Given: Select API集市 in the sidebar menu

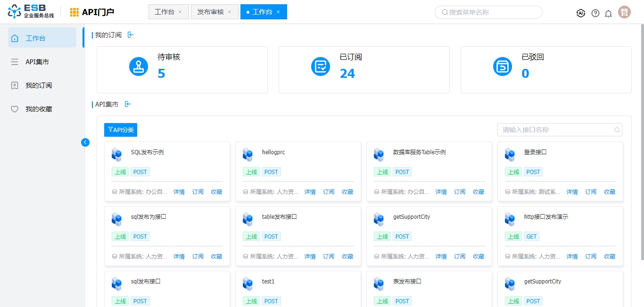Looking at the screenshot, I should click(37, 62).
